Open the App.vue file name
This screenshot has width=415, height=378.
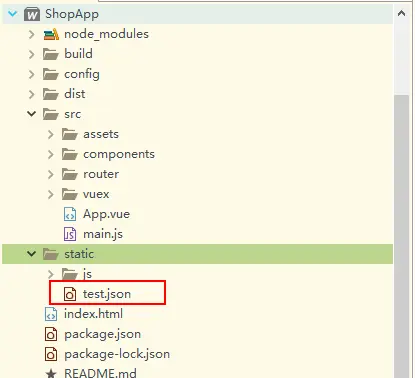tap(106, 214)
